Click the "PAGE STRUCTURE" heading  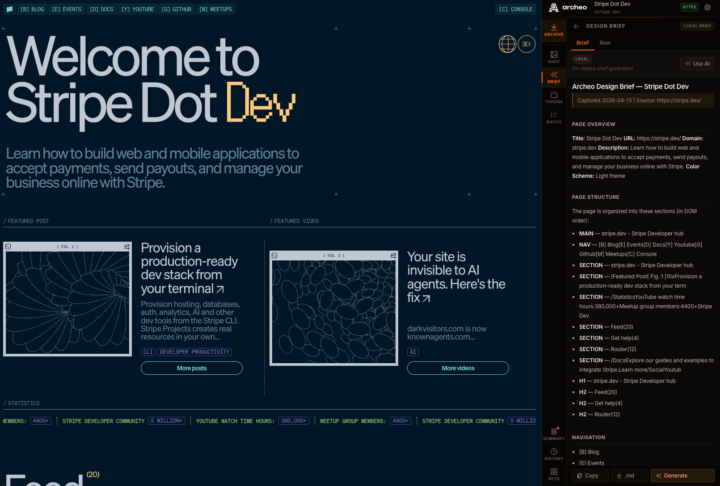596,197
